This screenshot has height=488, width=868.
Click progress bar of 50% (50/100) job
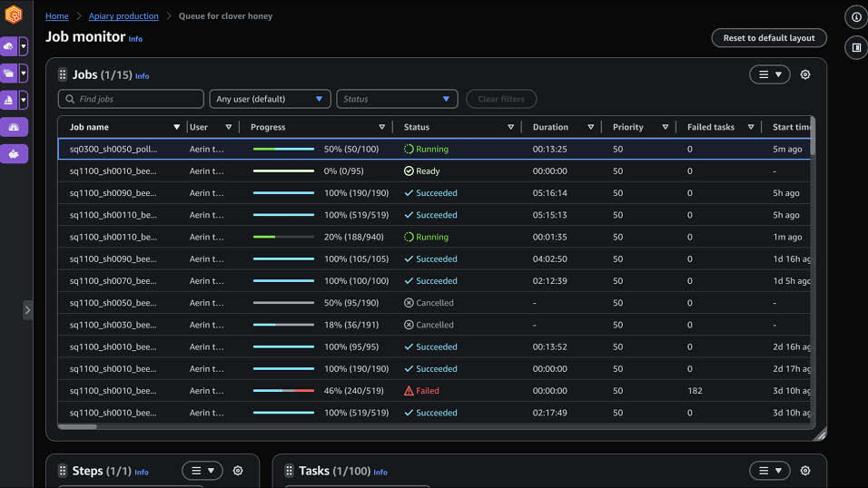(283, 149)
